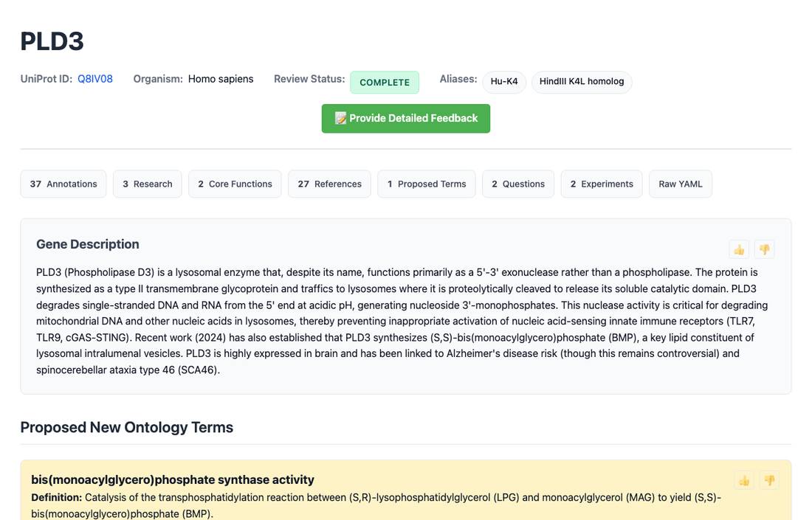The width and height of the screenshot is (812, 520).
Task: Select the 1 Proposed Terms tab
Action: pyautogui.click(x=427, y=184)
